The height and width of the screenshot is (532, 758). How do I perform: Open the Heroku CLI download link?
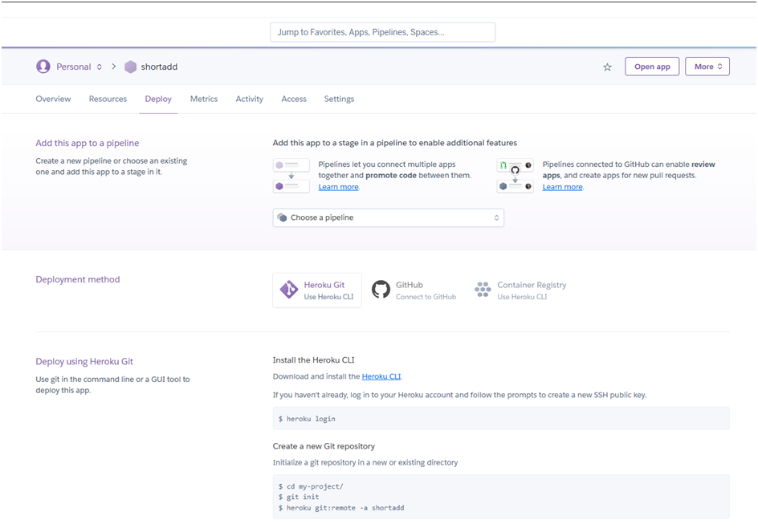click(x=381, y=376)
